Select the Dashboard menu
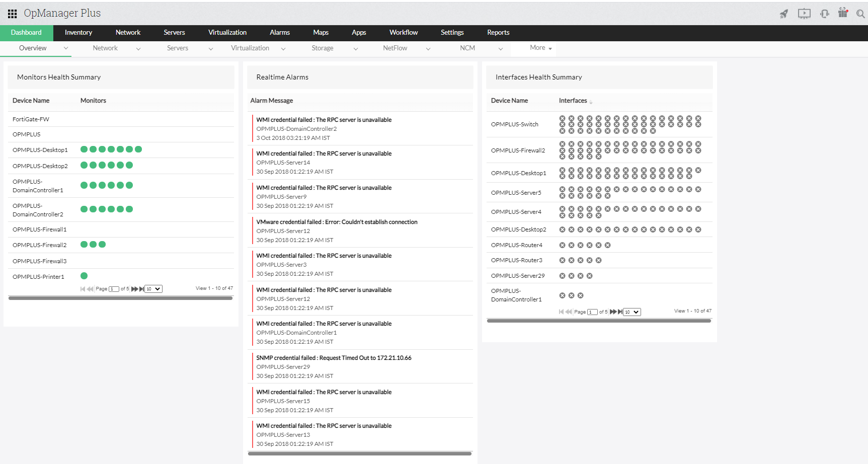 (26, 33)
